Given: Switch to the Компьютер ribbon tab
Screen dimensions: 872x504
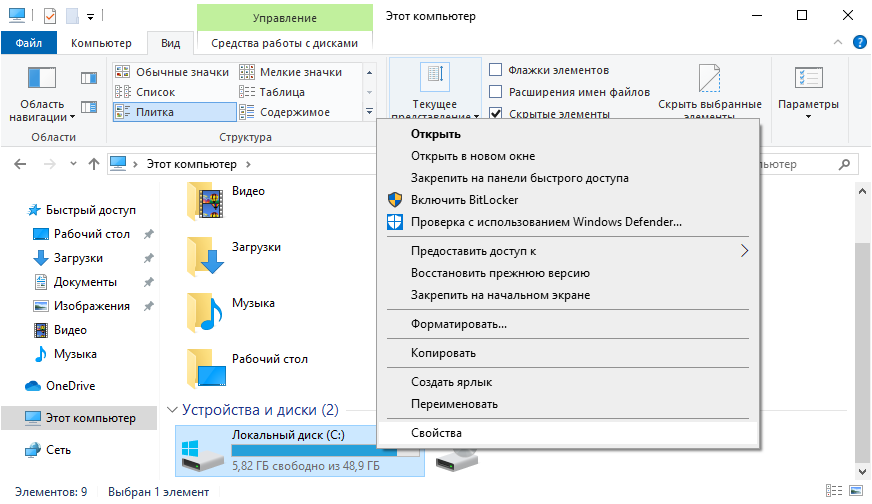Looking at the screenshot, I should click(101, 43).
